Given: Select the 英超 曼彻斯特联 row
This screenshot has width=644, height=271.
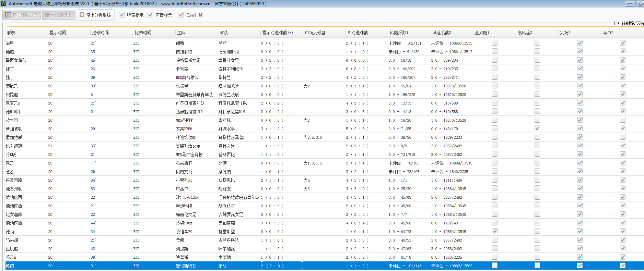Looking at the screenshot, I should click(x=186, y=266).
